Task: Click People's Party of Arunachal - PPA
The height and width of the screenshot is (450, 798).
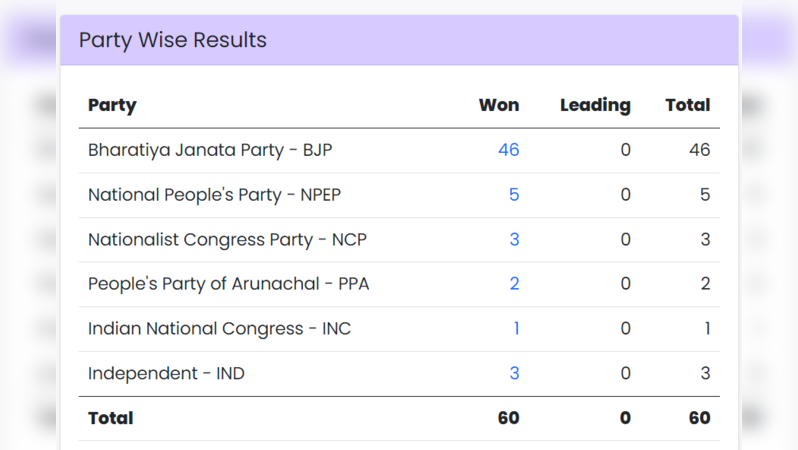Action: pyautogui.click(x=228, y=284)
